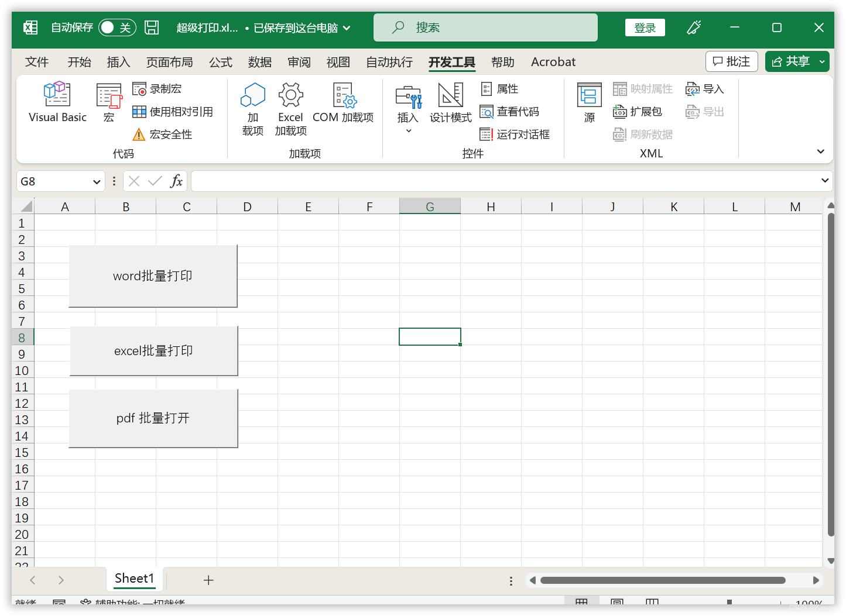
Task: Click the Share (共享) button
Action: [790, 61]
